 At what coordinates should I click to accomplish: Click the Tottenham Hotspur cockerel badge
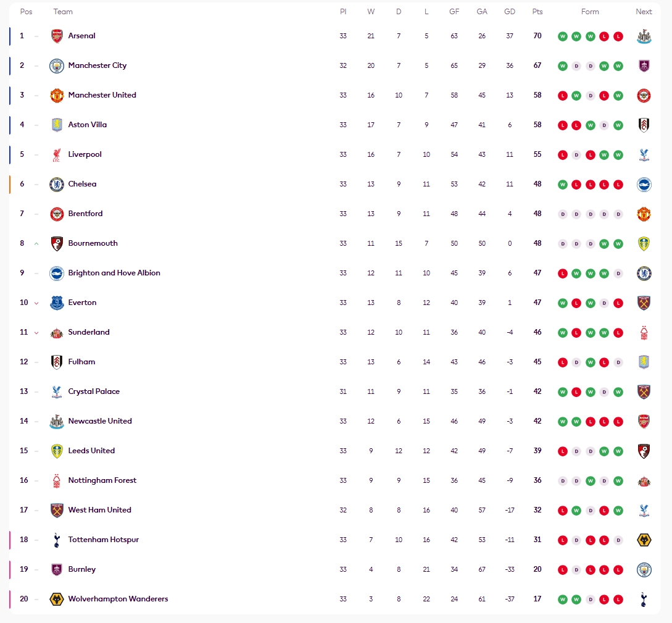coord(57,540)
